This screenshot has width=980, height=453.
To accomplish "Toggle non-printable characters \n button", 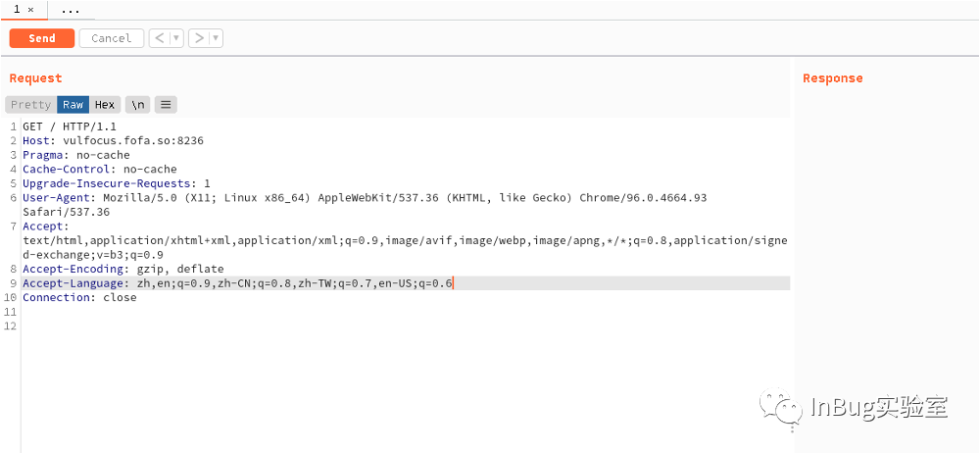I will [137, 105].
